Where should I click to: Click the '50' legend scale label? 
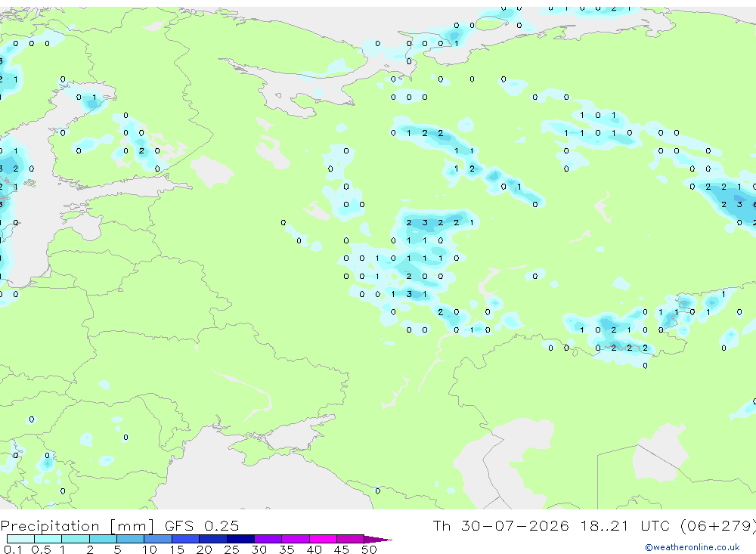[369, 549]
